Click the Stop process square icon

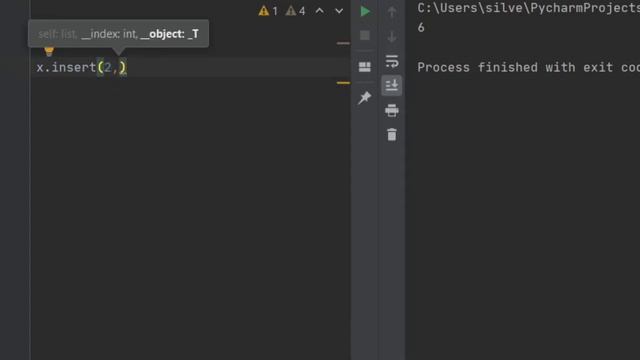tap(365, 36)
